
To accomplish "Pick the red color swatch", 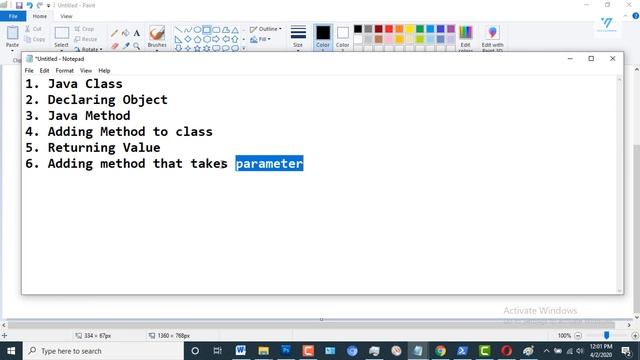I will tap(389, 29).
